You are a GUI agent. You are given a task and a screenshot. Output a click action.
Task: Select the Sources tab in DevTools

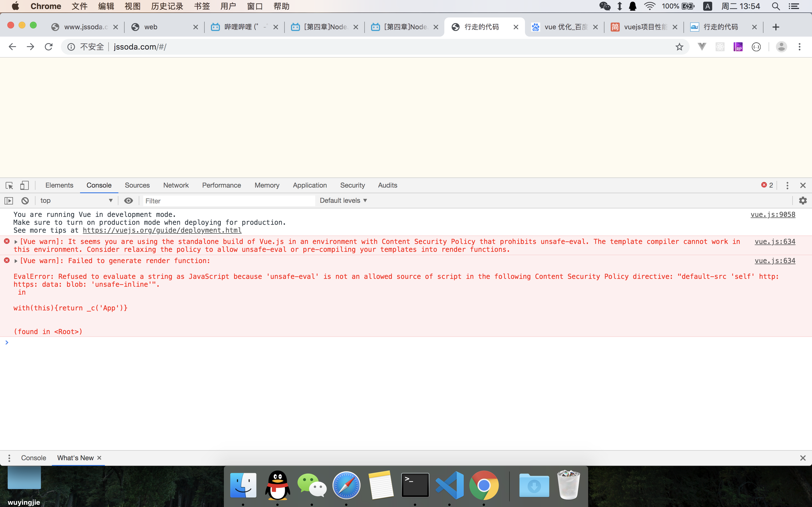pos(137,185)
